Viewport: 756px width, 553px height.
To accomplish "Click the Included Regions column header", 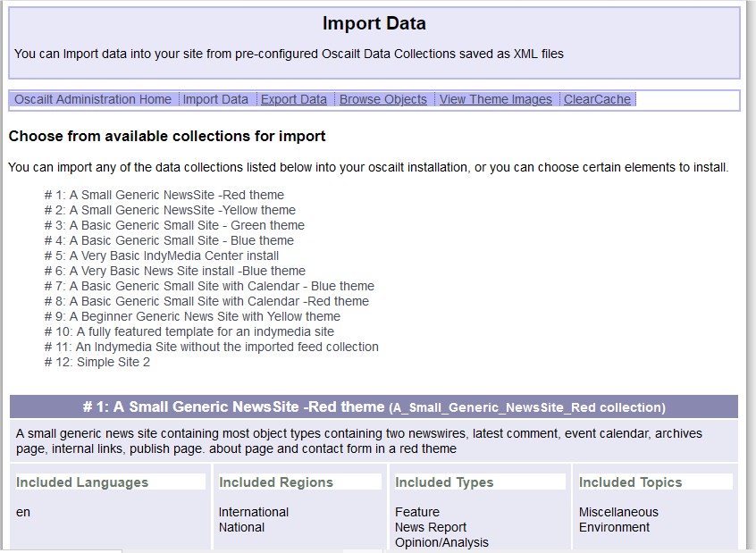I will point(300,482).
